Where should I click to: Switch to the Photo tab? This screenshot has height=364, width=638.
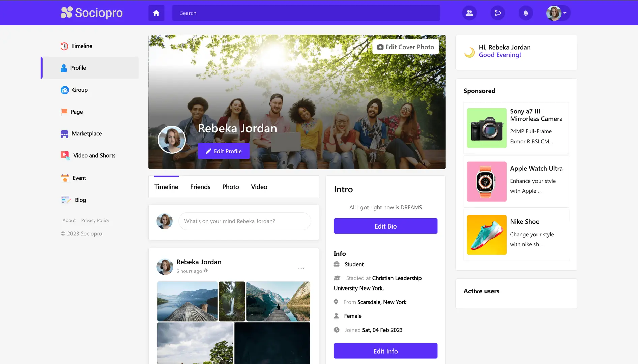click(x=231, y=187)
